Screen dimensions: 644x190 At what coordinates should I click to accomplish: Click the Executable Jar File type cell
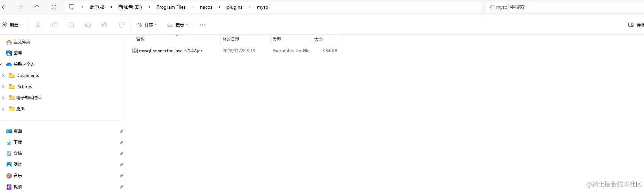click(x=291, y=51)
